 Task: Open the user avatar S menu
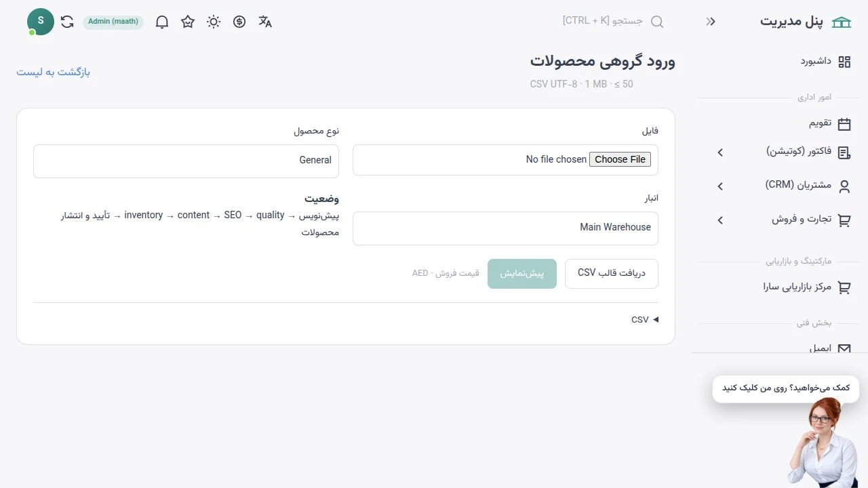(x=41, y=22)
